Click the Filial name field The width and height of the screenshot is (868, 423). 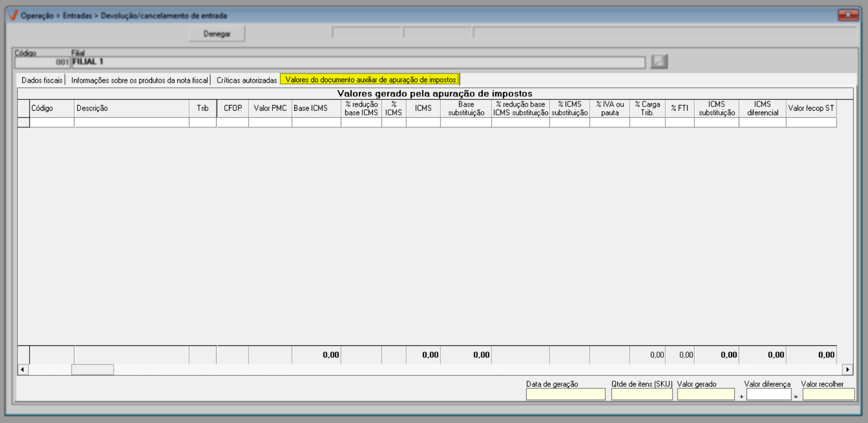pos(358,63)
